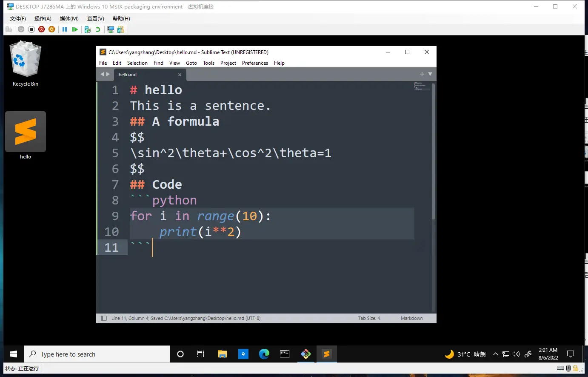Switch enhanced session mode in toolbar

[111, 29]
